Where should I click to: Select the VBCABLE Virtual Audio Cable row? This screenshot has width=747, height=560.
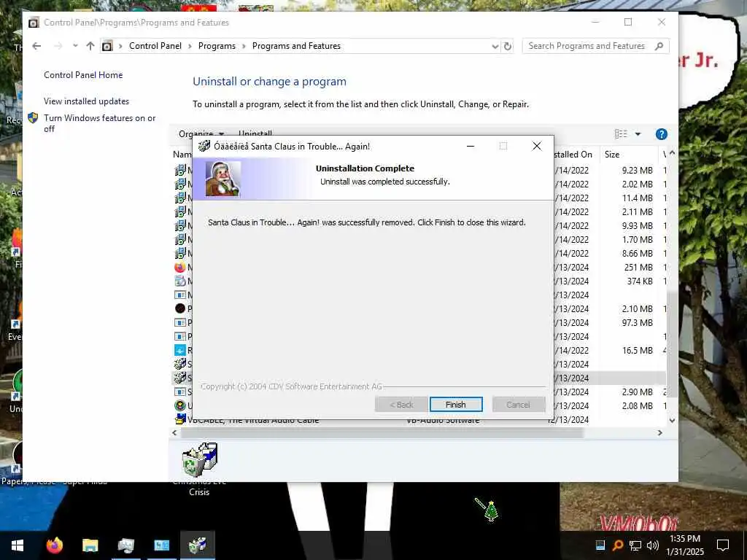419,420
